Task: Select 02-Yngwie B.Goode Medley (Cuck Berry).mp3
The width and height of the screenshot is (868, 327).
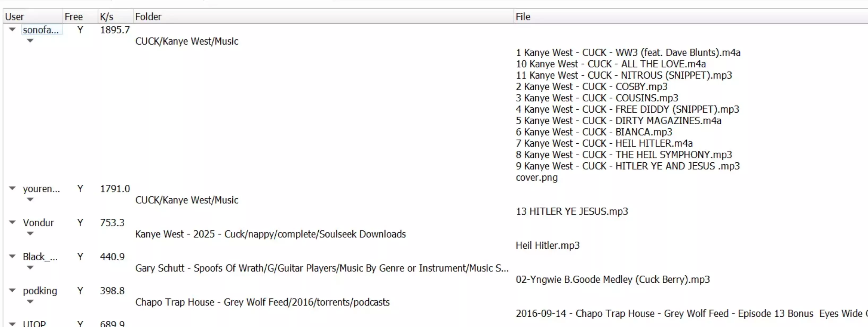Action: 613,279
